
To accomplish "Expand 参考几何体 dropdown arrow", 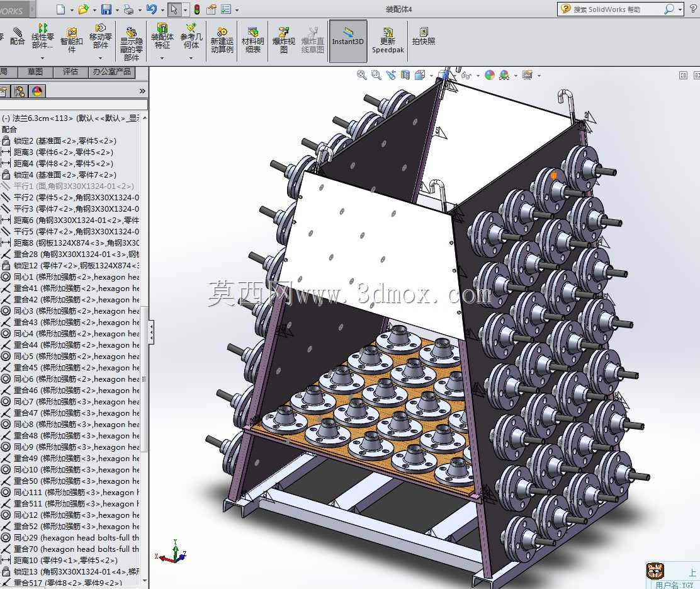I will 191,58.
